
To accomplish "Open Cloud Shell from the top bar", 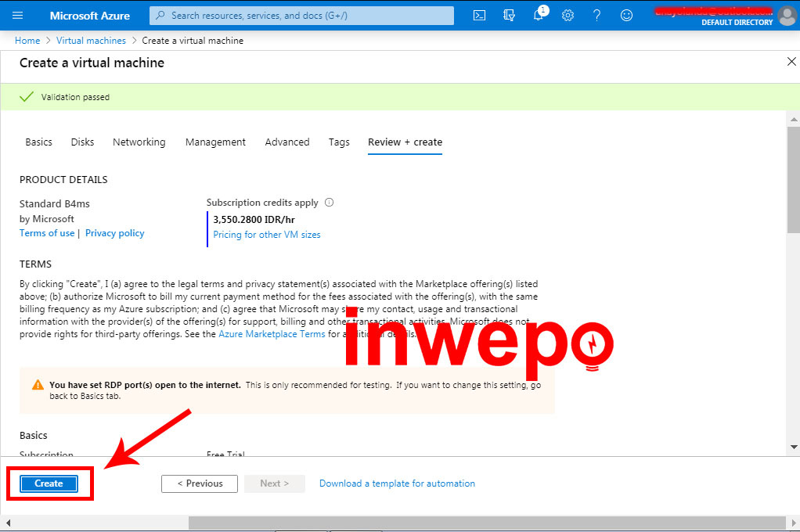I will [480, 16].
